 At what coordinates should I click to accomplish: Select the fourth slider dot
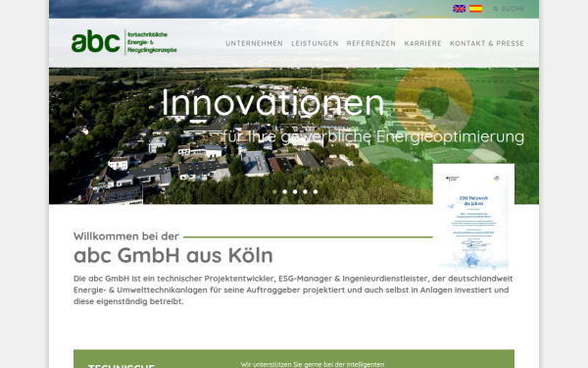305,191
